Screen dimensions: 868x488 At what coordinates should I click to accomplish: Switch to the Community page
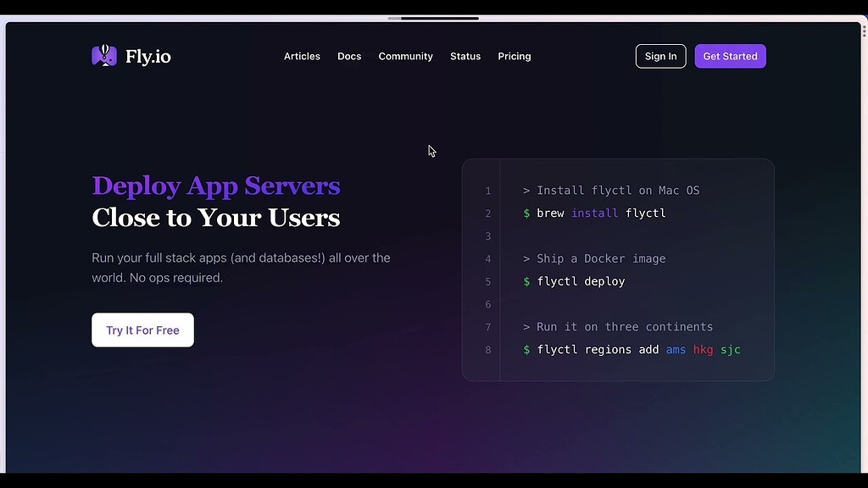click(x=405, y=56)
